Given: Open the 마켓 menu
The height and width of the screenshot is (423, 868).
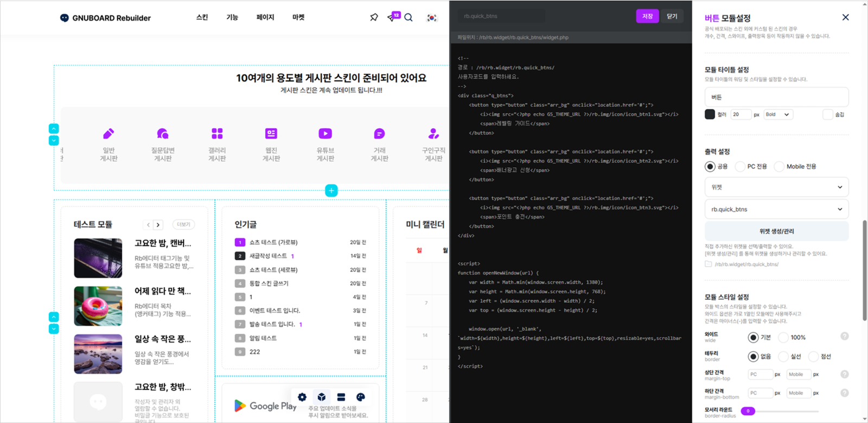Looking at the screenshot, I should click(x=298, y=17).
